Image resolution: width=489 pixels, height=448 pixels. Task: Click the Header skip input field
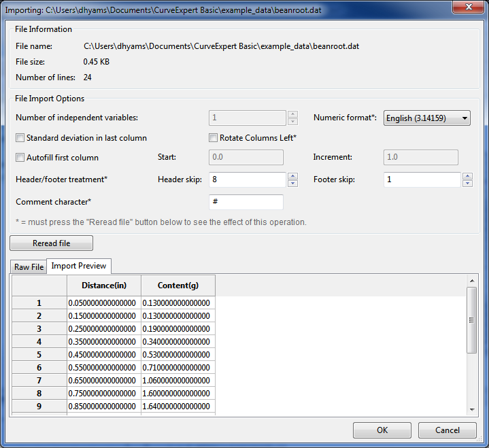(248, 180)
